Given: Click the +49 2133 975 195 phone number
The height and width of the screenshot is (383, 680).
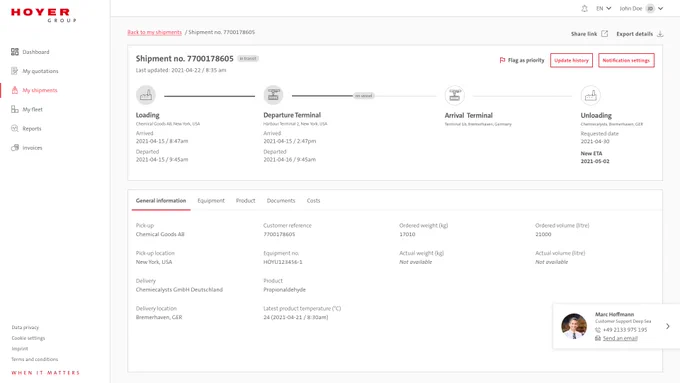Looking at the screenshot, I should tap(625, 330).
